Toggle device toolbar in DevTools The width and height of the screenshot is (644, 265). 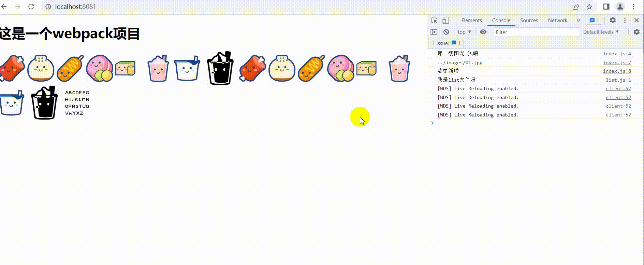(x=445, y=20)
